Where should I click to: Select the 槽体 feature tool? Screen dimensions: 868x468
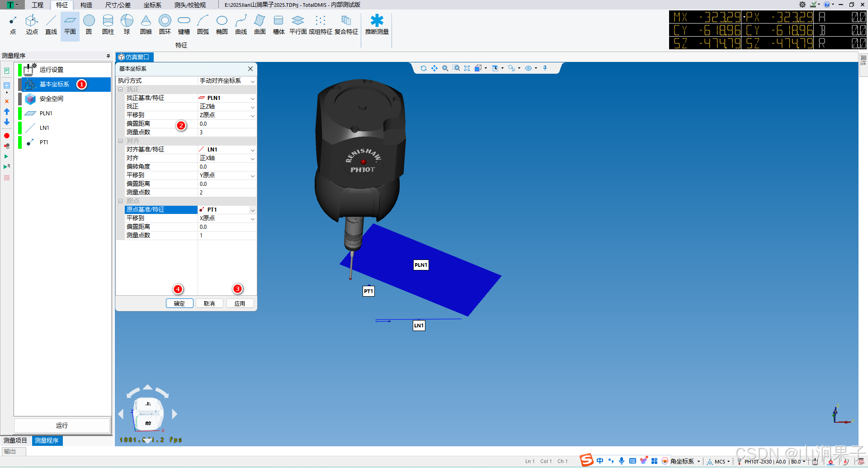point(279,25)
